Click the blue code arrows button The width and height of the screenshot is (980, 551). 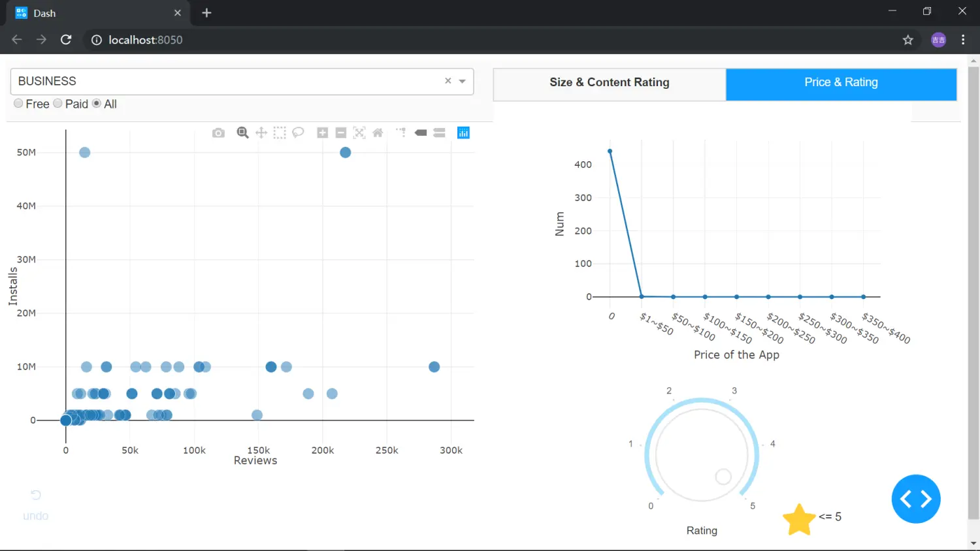[916, 499]
